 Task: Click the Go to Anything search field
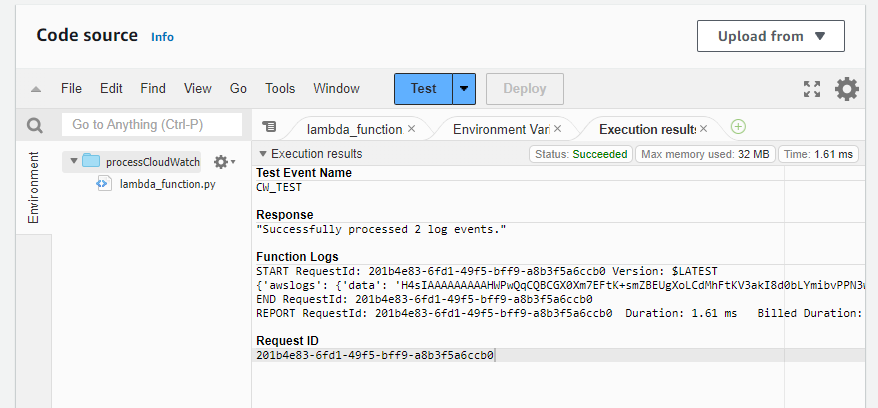coord(152,125)
